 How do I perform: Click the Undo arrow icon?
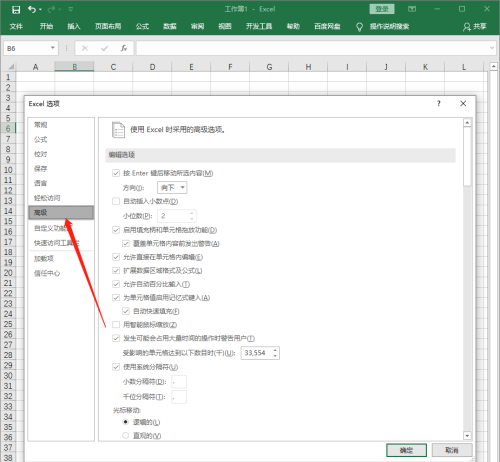(x=32, y=9)
